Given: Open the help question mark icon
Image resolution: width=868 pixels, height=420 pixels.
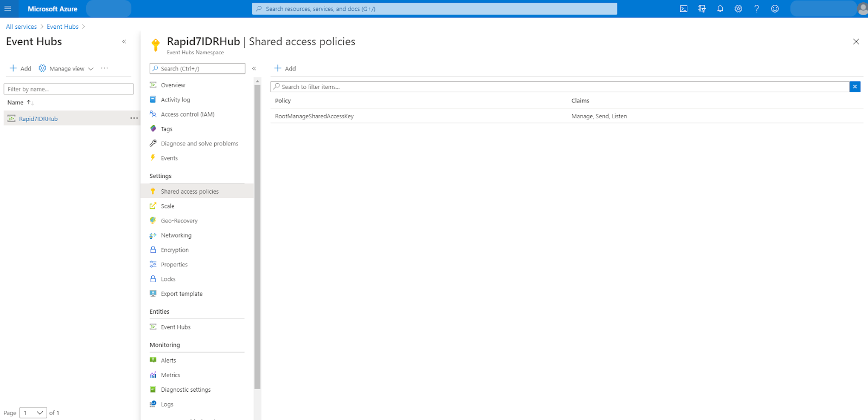Looking at the screenshot, I should pos(756,9).
